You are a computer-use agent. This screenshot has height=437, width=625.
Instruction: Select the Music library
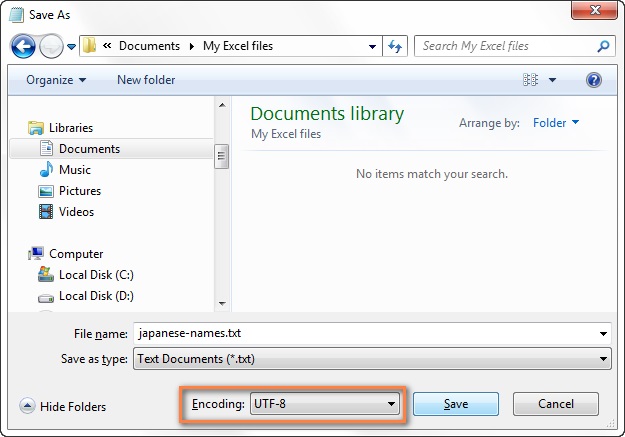74,170
